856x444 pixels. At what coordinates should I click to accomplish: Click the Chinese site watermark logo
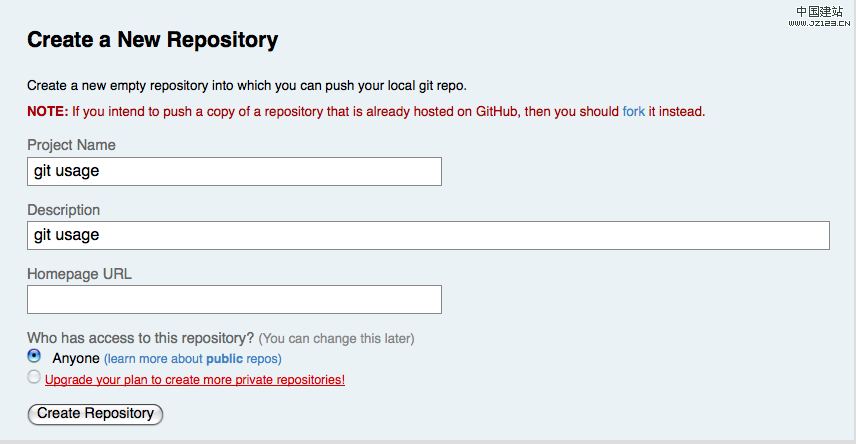pos(820,11)
